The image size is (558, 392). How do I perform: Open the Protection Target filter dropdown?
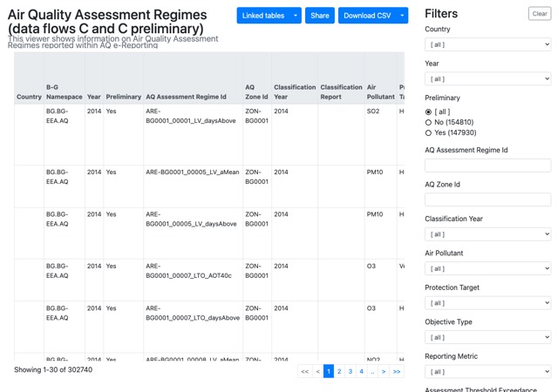point(488,303)
